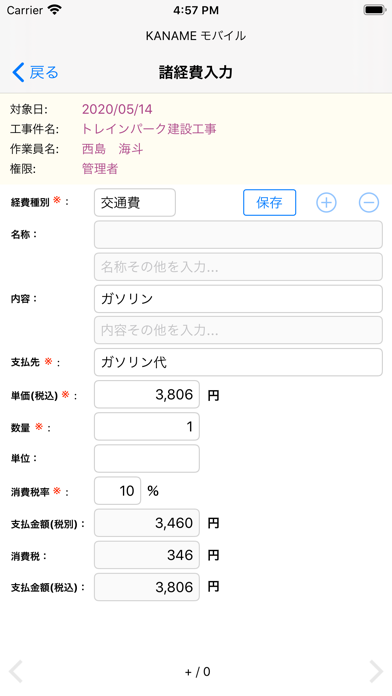The width and height of the screenshot is (392, 696).
Task: Tap the back chevron labeled 戻る
Action: (35, 72)
